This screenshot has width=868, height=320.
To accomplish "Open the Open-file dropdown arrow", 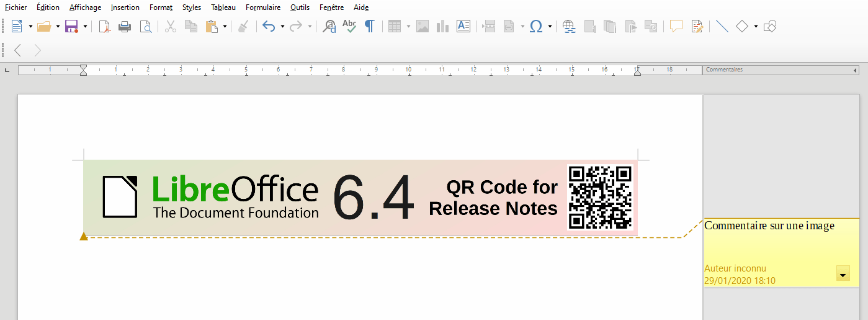I will pyautogui.click(x=58, y=26).
